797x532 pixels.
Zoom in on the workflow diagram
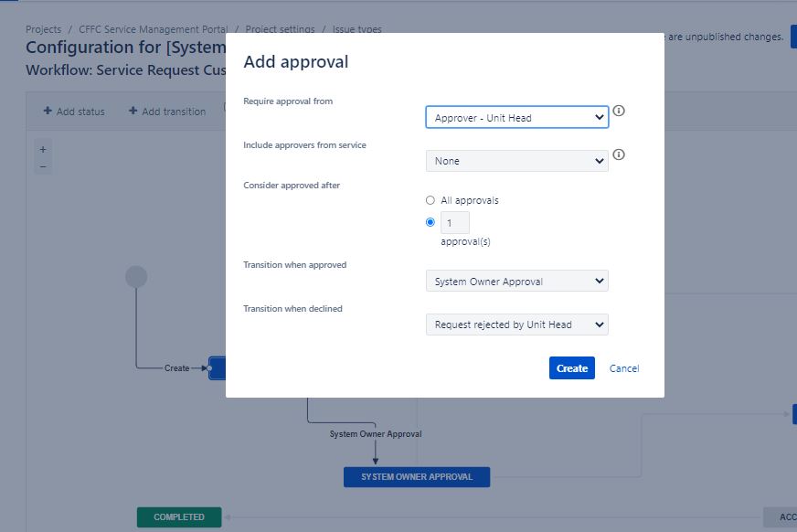[x=43, y=149]
